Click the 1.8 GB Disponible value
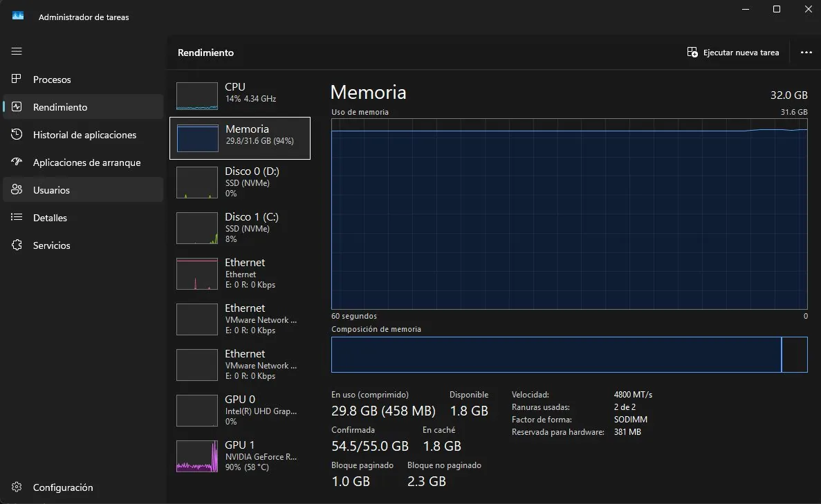This screenshot has width=821, height=504. coord(469,411)
